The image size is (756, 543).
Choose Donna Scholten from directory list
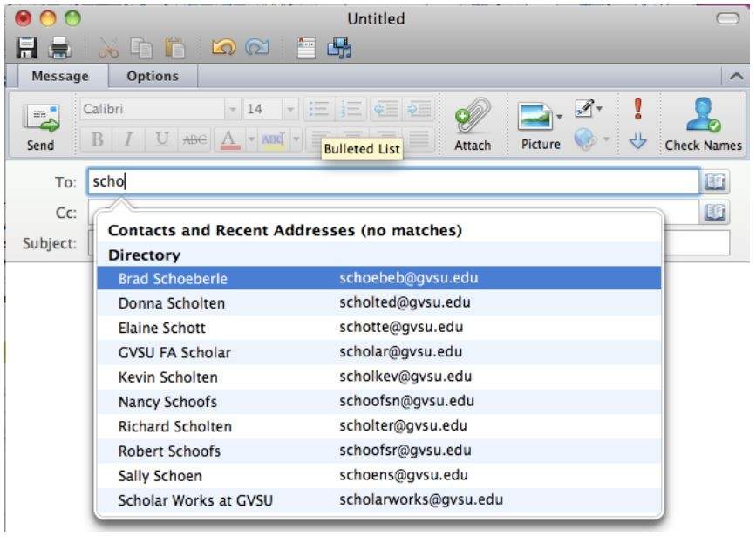tap(172, 303)
